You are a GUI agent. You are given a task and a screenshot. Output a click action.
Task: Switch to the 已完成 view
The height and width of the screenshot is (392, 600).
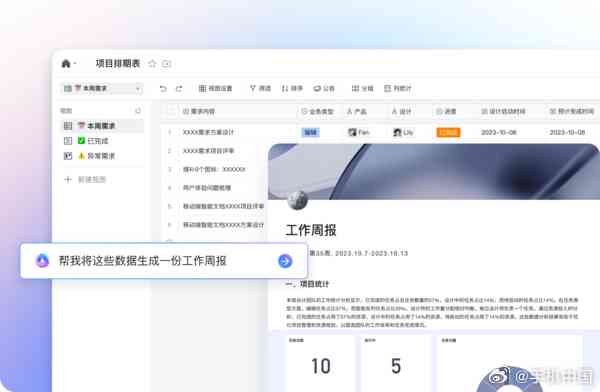click(102, 141)
